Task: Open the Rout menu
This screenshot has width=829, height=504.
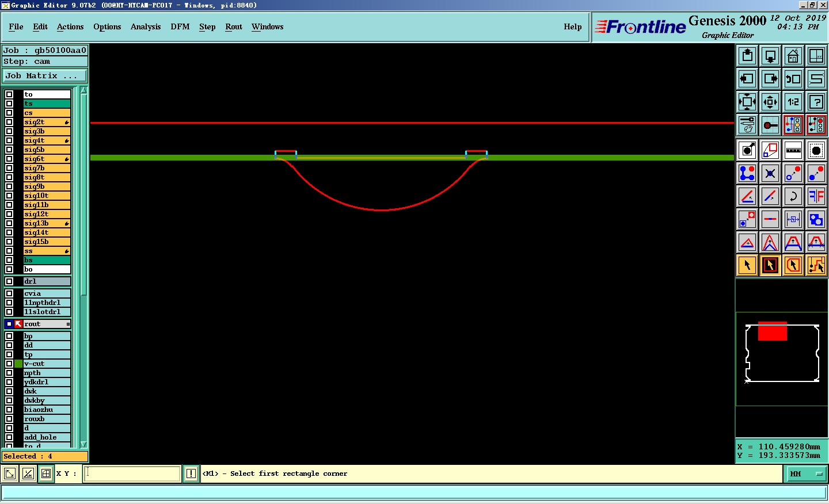Action: tap(234, 26)
